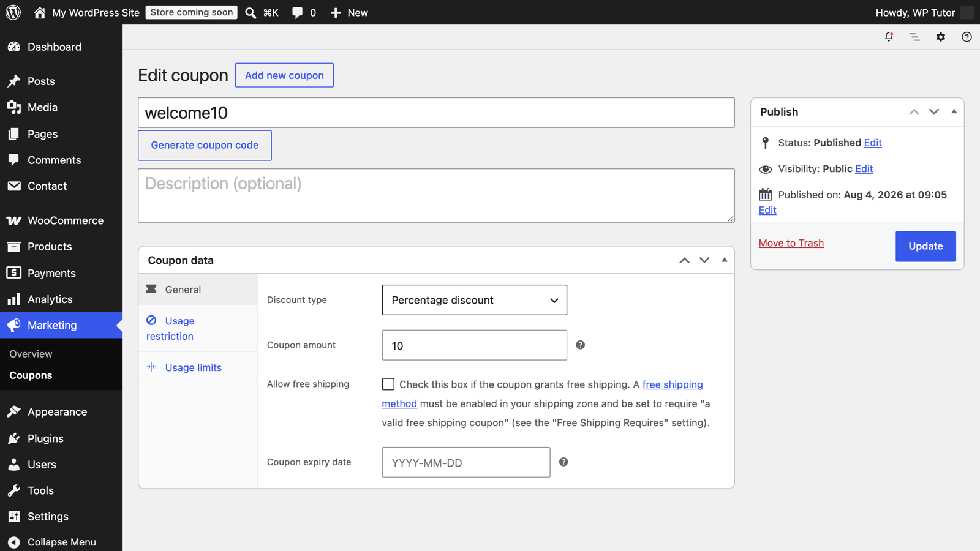The height and width of the screenshot is (551, 980).
Task: Edit the publish Status link
Action: (x=873, y=143)
